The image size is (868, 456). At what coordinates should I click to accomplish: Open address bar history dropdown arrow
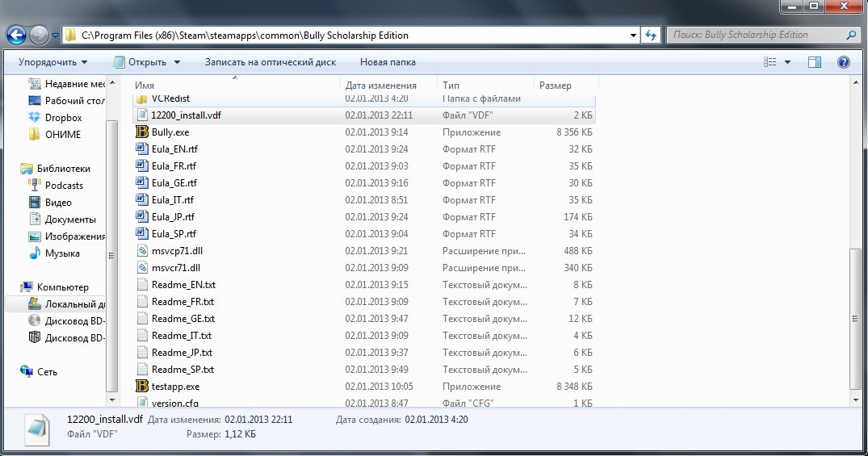[633, 35]
